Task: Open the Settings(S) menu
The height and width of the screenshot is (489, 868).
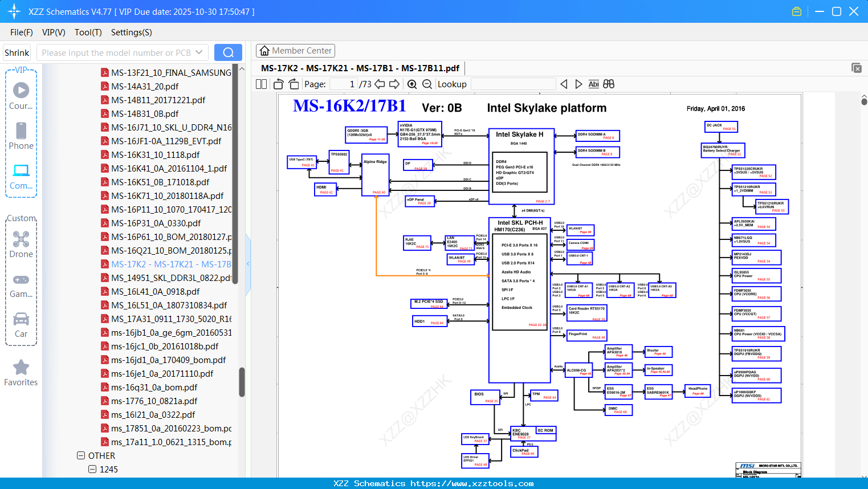Action: 132,32
